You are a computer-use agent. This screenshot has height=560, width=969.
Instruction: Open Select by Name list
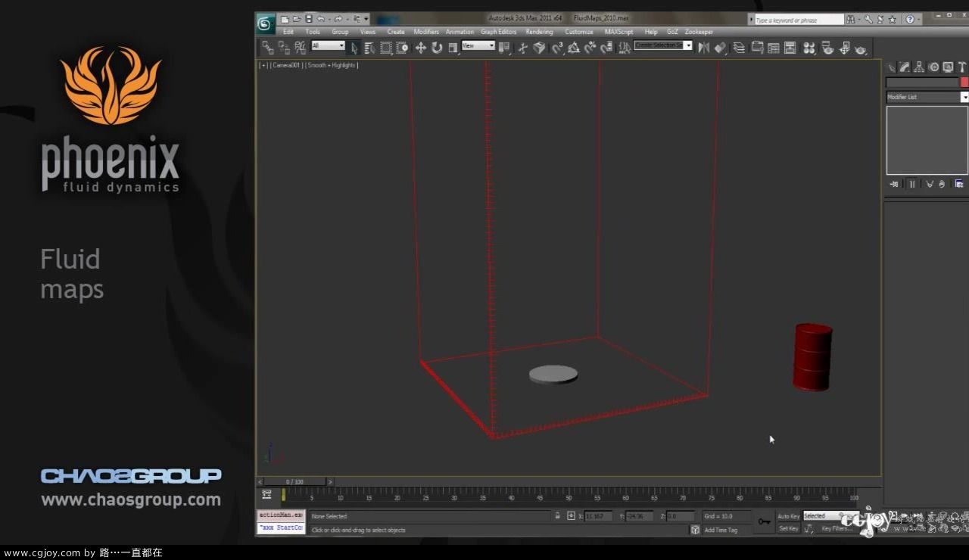[369, 48]
